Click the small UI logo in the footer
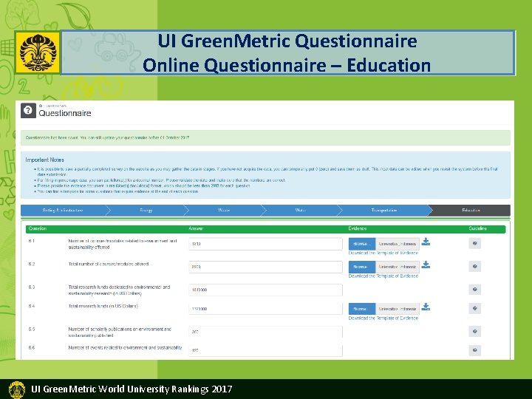532x399 pixels. point(16,389)
